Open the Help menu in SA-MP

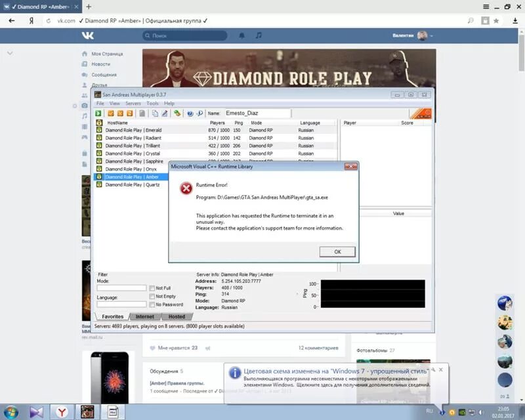(169, 104)
